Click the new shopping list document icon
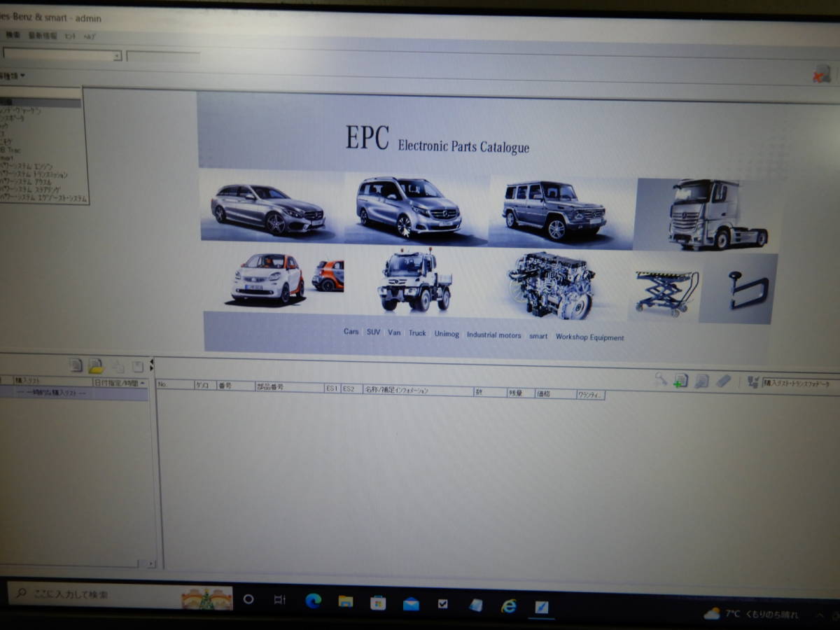 [x=76, y=365]
